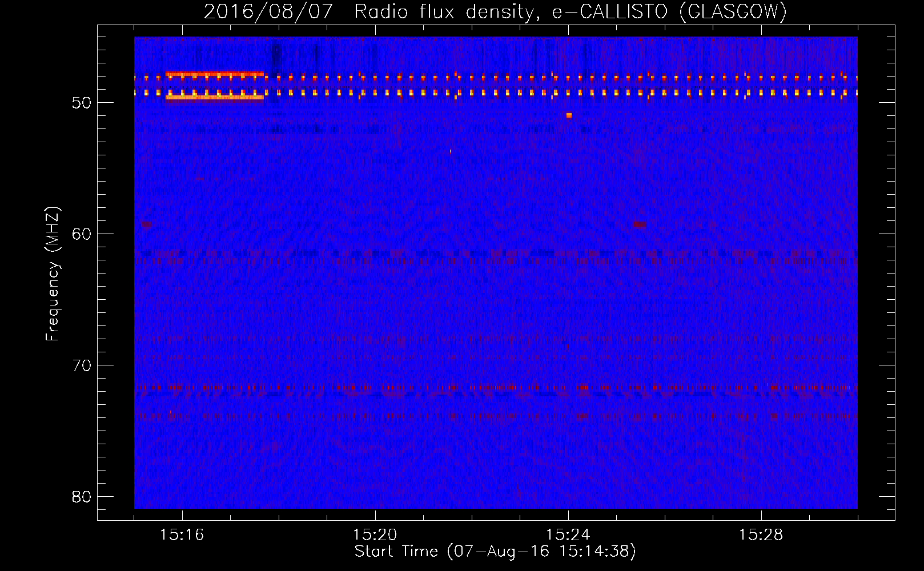Click the 80 MHz frequency tick label
Viewport: 924px width, 571px height.
point(82,497)
